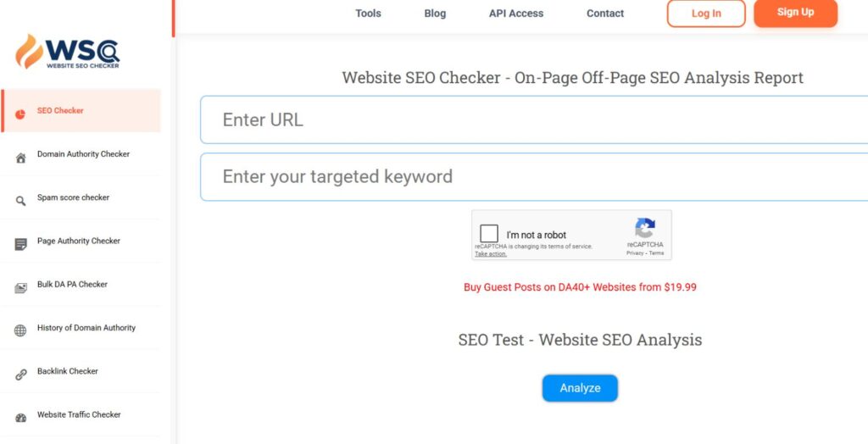The height and width of the screenshot is (444, 868).
Task: Click the reCAPTCHA logo icon
Action: (x=645, y=228)
